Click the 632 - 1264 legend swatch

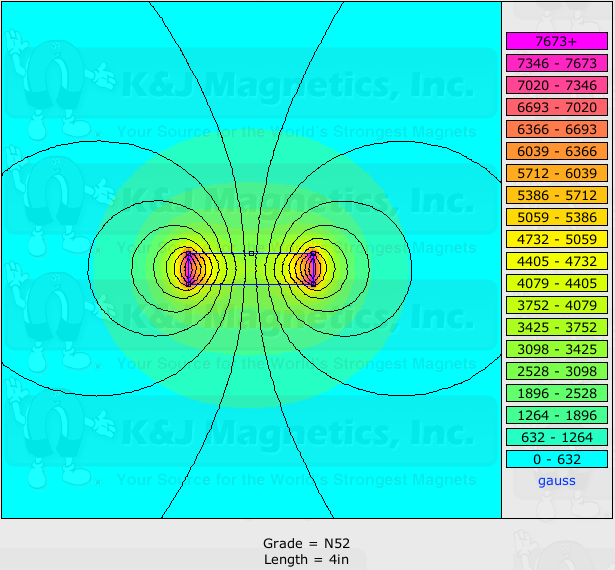point(557,437)
